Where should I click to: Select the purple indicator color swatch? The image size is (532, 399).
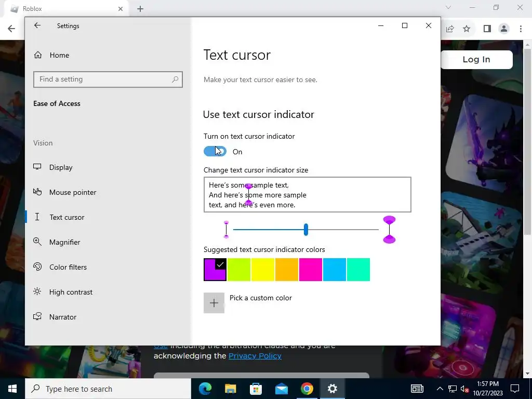[x=215, y=270]
